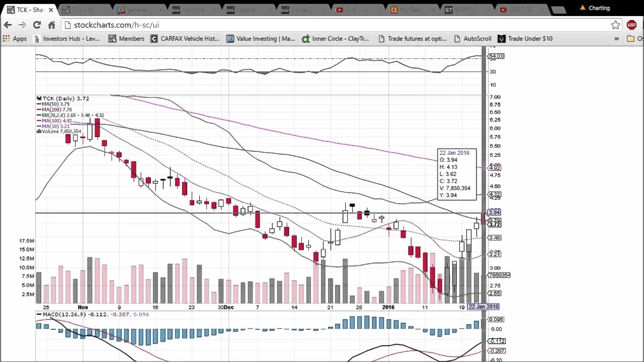Viewport: 644px width, 362px height.
Task: Switch to the second TCK tab
Action: click(x=84, y=10)
